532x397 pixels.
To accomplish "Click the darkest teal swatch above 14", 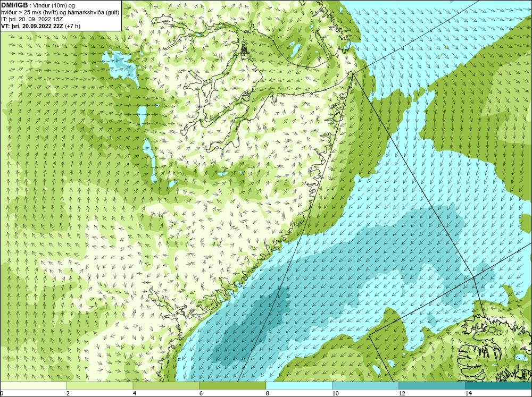I will click(498, 385).
